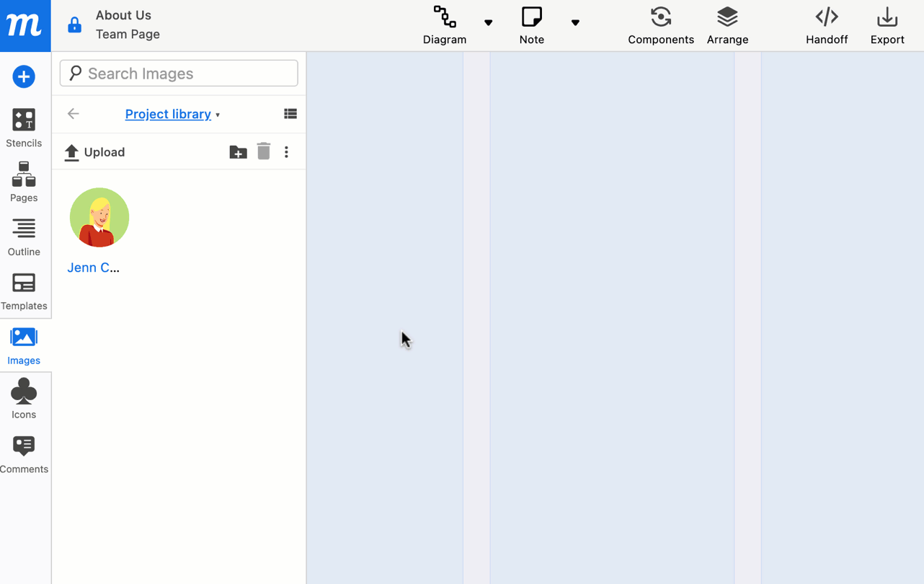The height and width of the screenshot is (584, 924).
Task: Toggle the page lock icon
Action: (74, 24)
